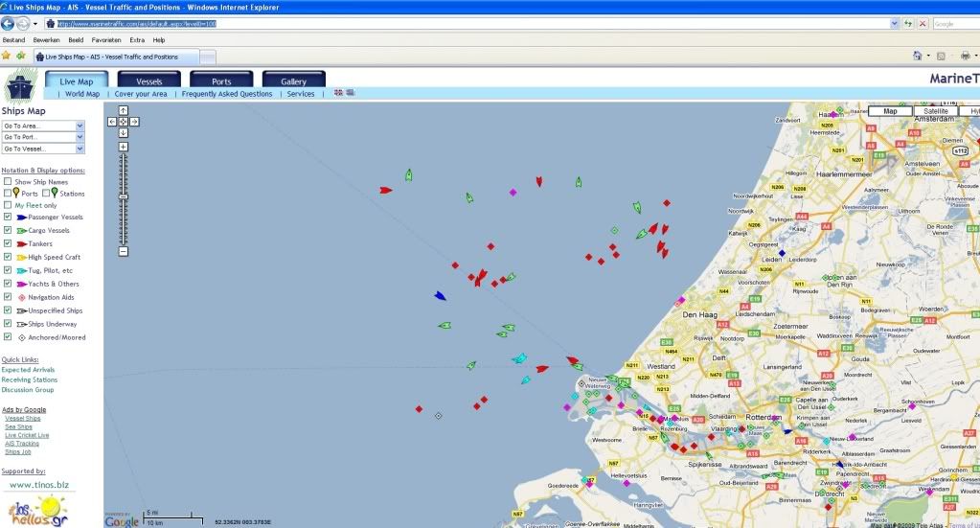The width and height of the screenshot is (980, 528).
Task: Open the Help menu
Action: [159, 40]
